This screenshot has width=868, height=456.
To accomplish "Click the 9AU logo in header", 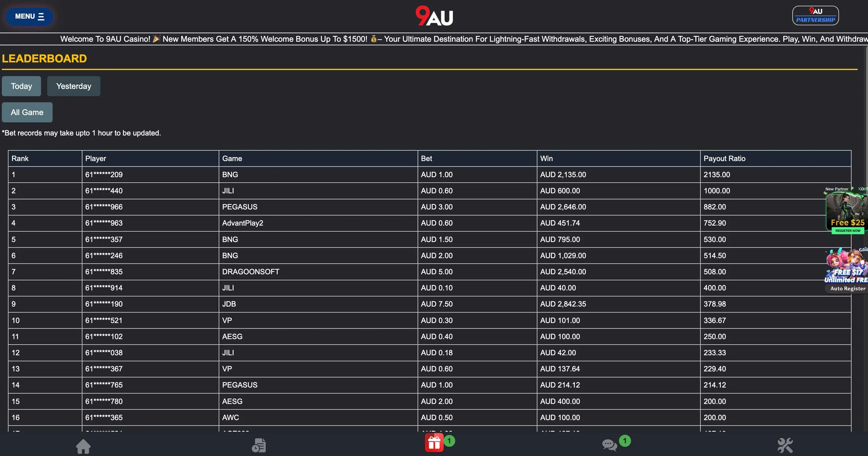I will (434, 16).
